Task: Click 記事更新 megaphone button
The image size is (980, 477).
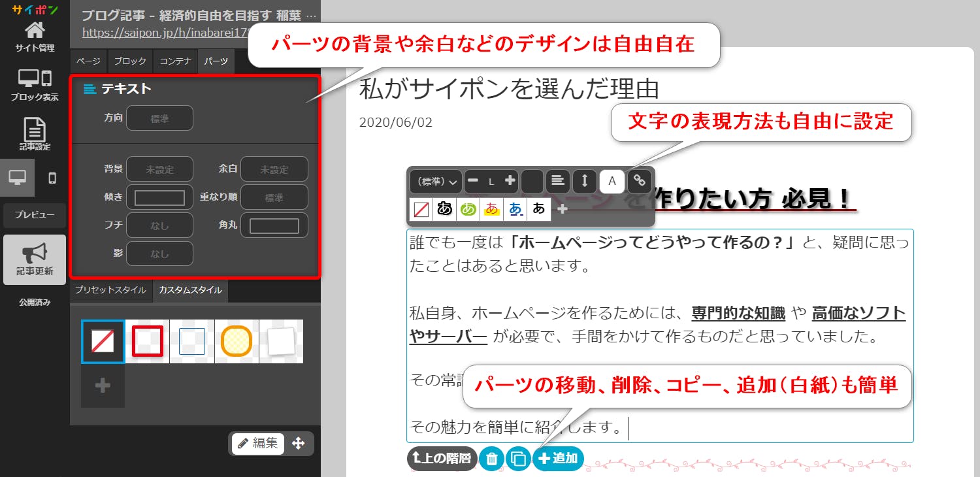Action: [35, 259]
